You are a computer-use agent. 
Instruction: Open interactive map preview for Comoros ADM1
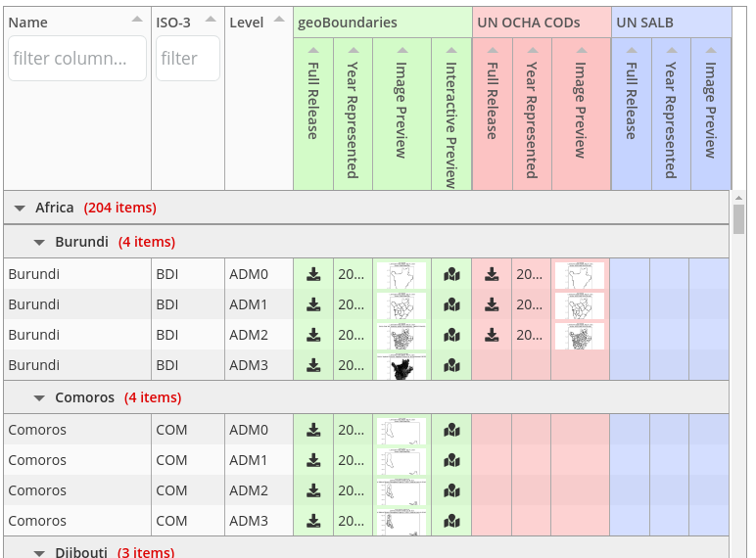pyautogui.click(x=451, y=460)
